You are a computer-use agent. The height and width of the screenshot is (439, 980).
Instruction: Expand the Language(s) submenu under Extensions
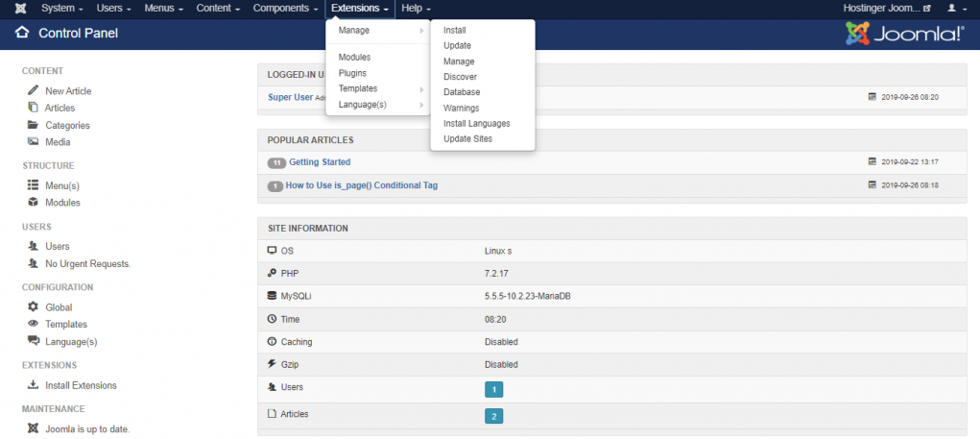tap(377, 105)
